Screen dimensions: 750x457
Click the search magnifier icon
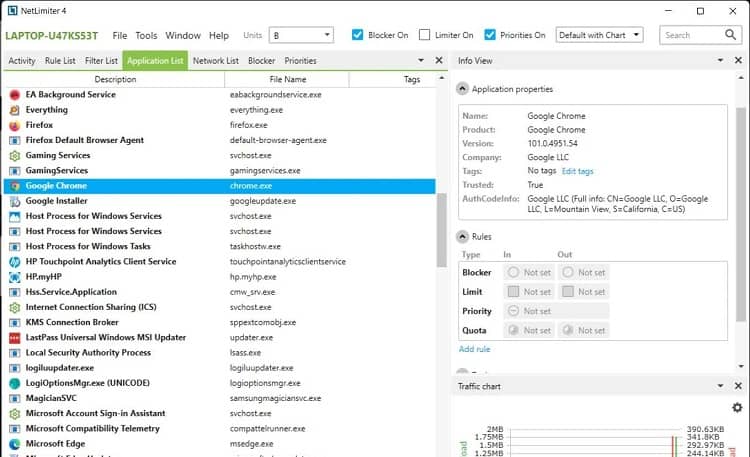point(730,34)
